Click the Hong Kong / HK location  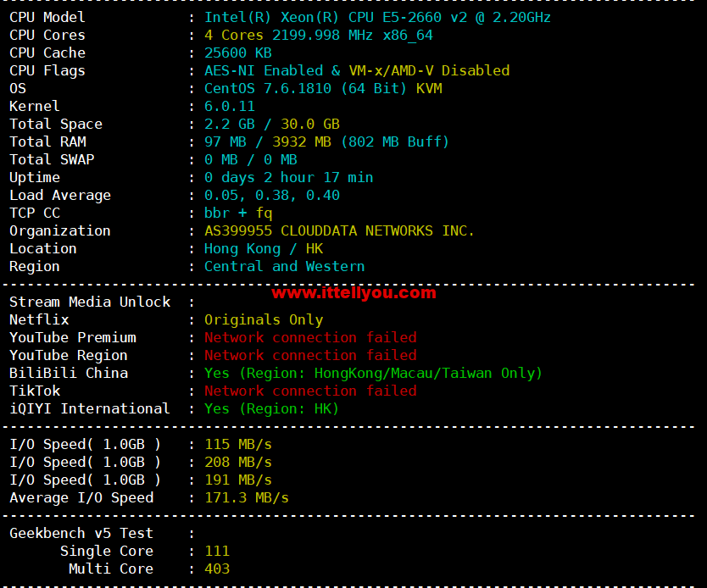tap(263, 248)
